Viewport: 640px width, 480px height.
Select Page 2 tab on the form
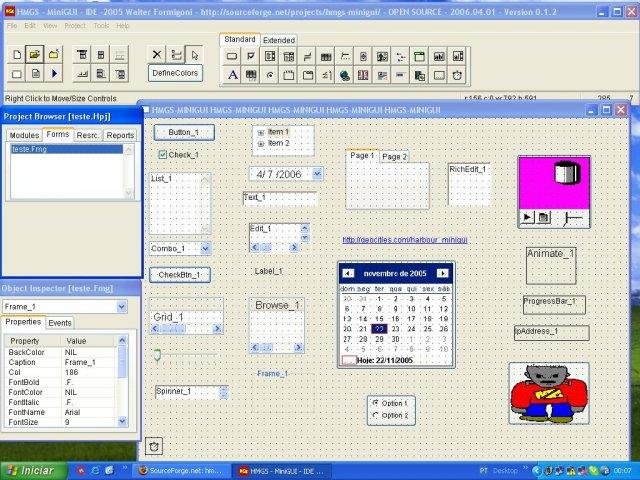(394, 157)
